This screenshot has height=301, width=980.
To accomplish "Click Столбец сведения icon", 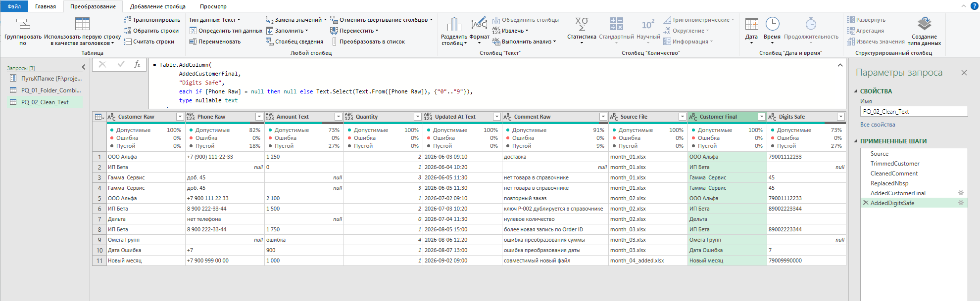I will pyautogui.click(x=269, y=42).
